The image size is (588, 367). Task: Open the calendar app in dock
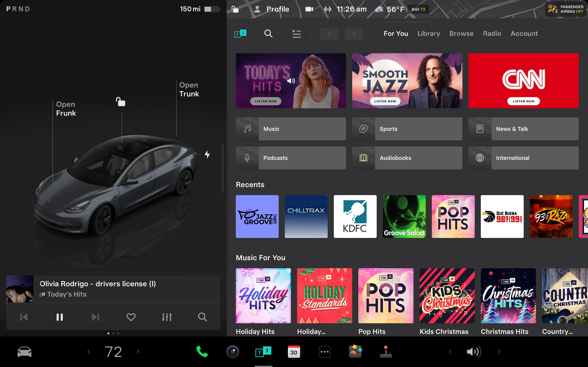coord(294,351)
